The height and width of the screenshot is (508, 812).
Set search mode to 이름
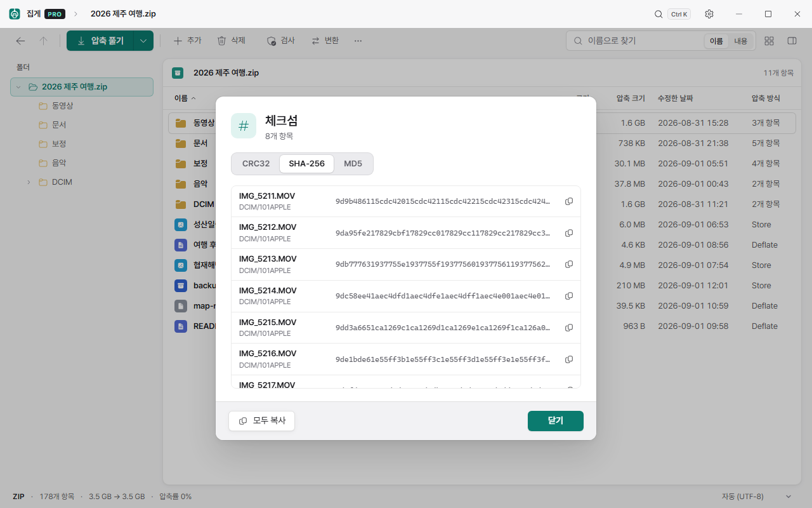716,41
